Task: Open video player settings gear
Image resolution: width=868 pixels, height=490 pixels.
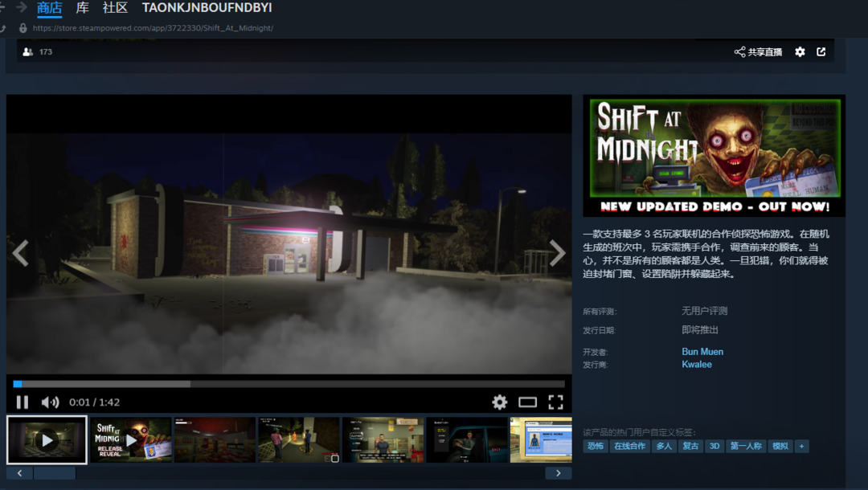Action: click(499, 402)
